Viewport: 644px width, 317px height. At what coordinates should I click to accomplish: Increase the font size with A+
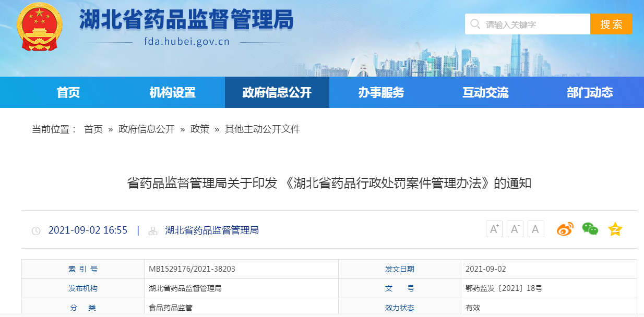pos(494,228)
